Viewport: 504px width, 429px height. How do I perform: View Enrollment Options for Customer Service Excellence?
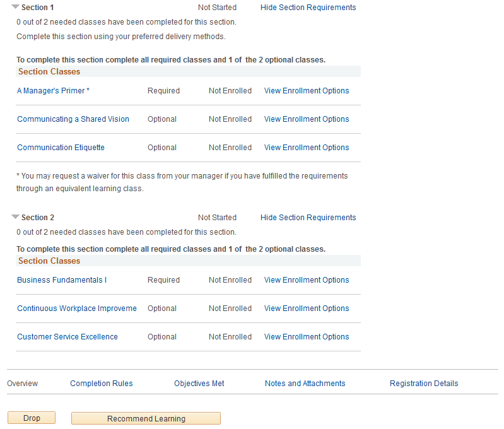(307, 336)
